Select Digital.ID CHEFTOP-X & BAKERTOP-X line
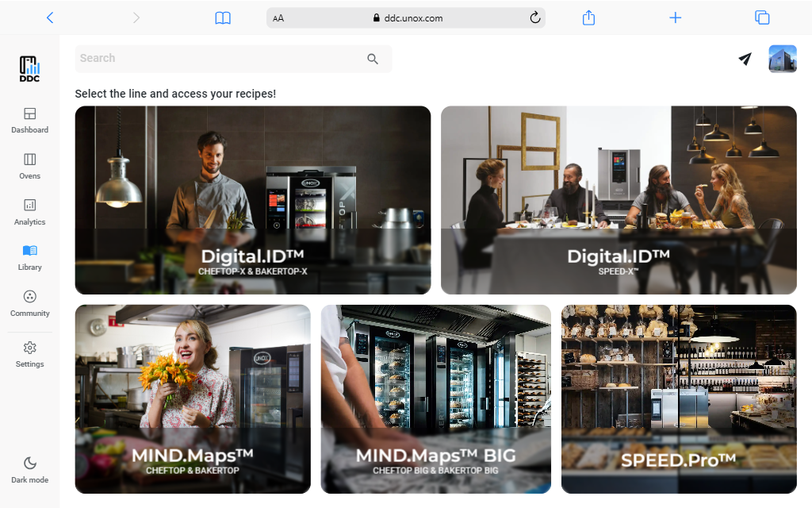Image resolution: width=812 pixels, height=508 pixels. point(253,200)
